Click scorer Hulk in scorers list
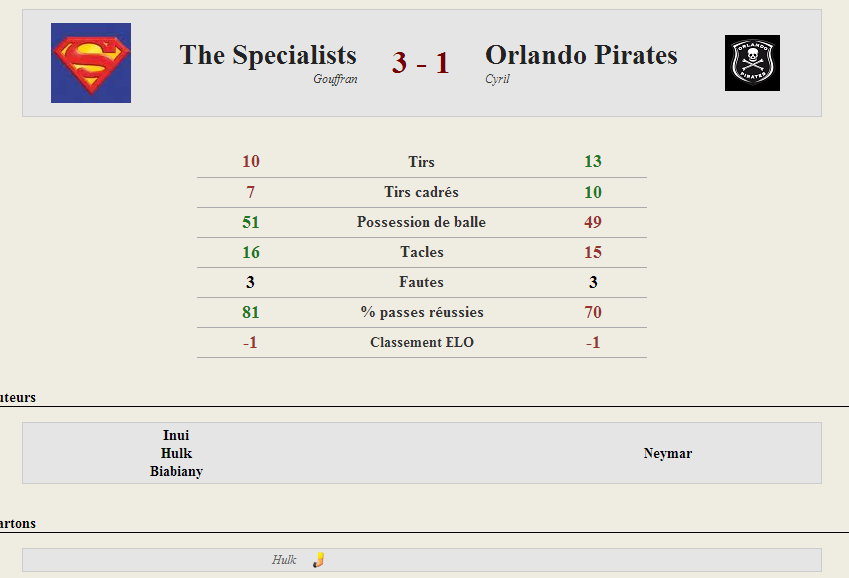This screenshot has width=849, height=578. pos(177,453)
